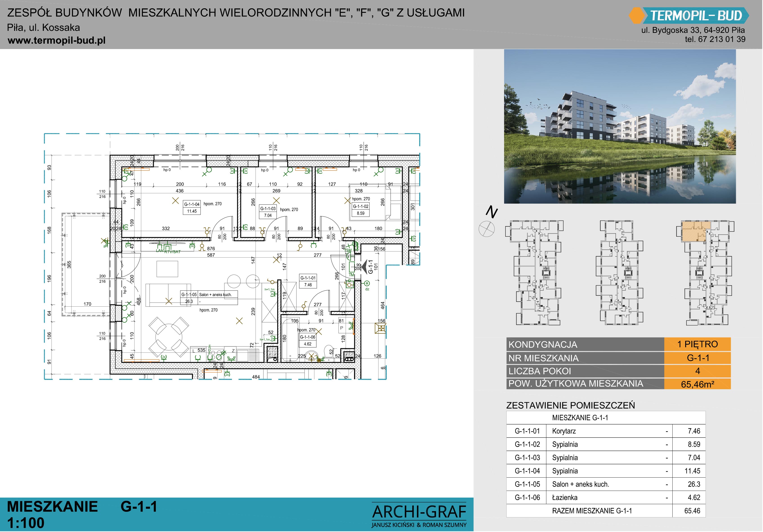Viewport: 763px width, 532px height.
Task: Click the ZESTAWIENIE POMIESZCZEŃ heading
Action: (571, 405)
